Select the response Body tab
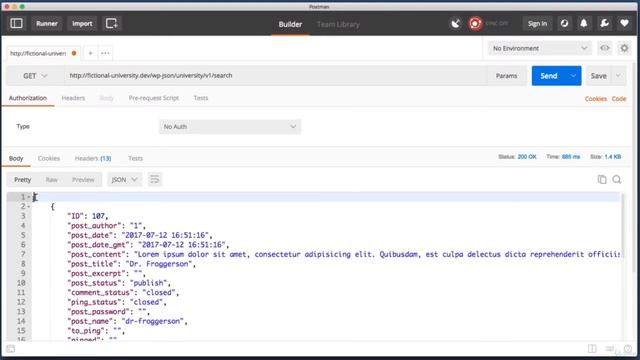 tap(16, 158)
